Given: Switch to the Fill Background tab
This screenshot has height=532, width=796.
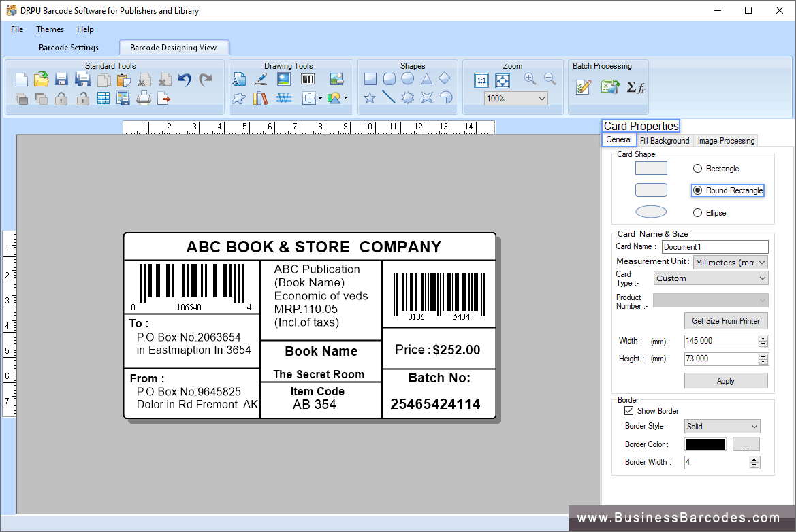Looking at the screenshot, I should pos(665,140).
